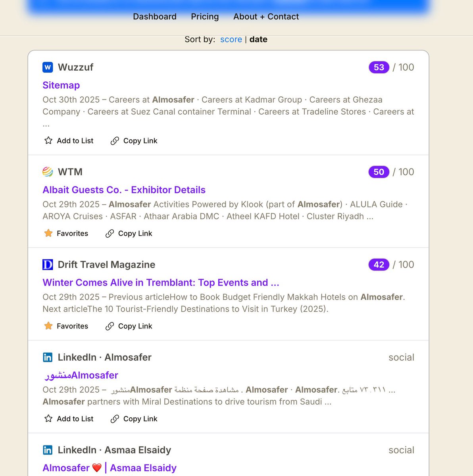
Task: Toggle orange favorite star on Drift Travel result
Action: (x=48, y=326)
